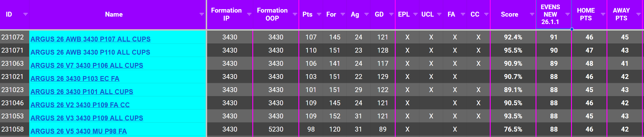Select the CC X mark for row 231072
644x137 pixels.
click(478, 37)
